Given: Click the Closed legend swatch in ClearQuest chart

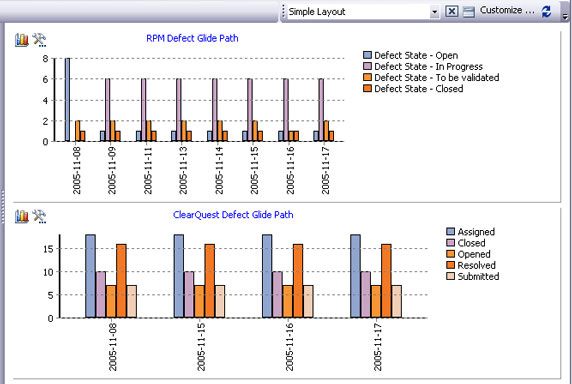Looking at the screenshot, I should 451,243.
